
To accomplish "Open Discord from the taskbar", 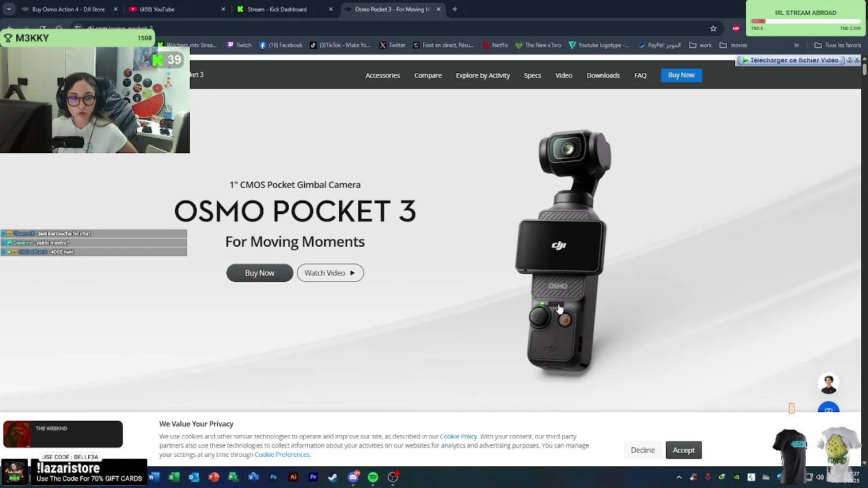I will [353, 477].
